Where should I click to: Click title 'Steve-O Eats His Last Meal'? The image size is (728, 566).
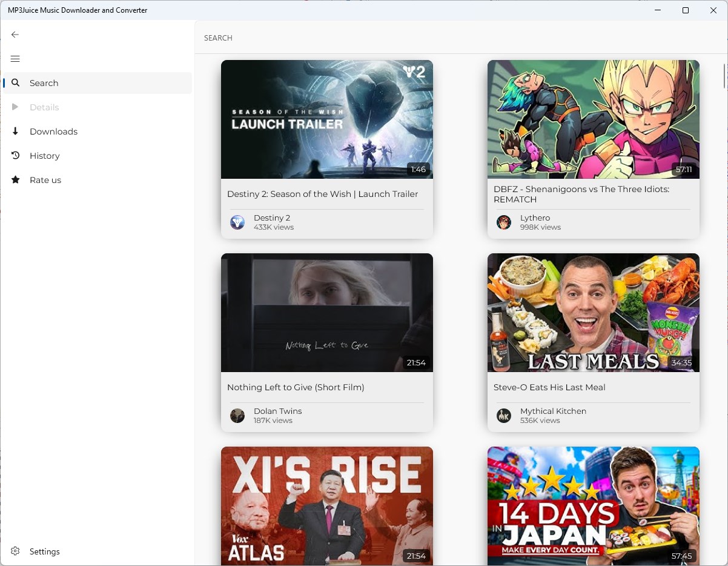coord(549,387)
